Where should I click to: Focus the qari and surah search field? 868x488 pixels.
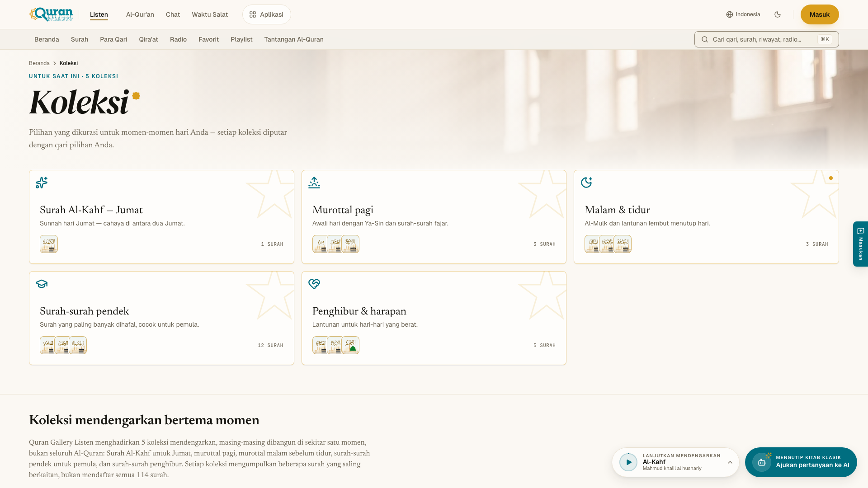pyautogui.click(x=766, y=39)
